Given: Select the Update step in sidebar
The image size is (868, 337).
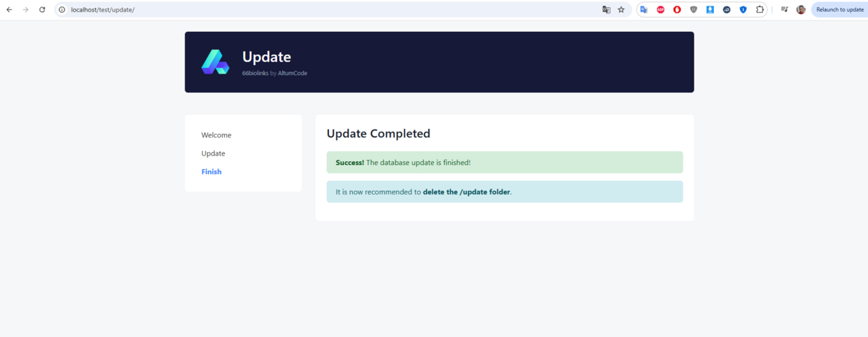Looking at the screenshot, I should click(213, 153).
